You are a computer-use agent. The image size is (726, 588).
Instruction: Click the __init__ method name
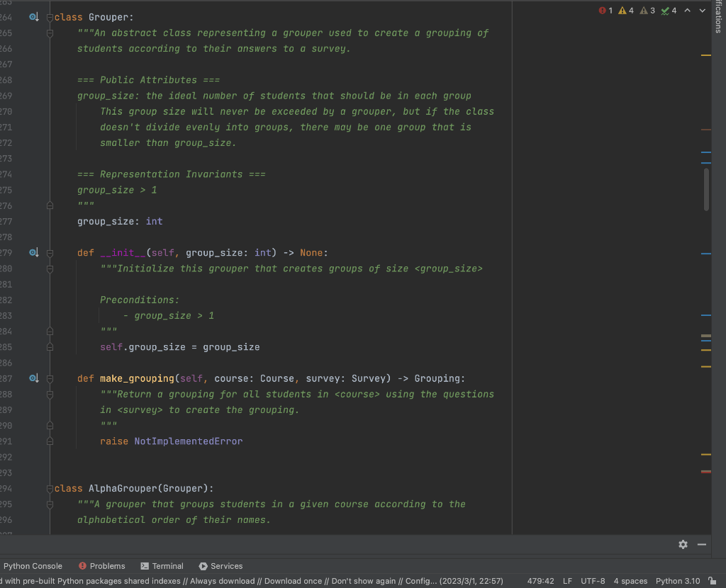click(x=123, y=253)
